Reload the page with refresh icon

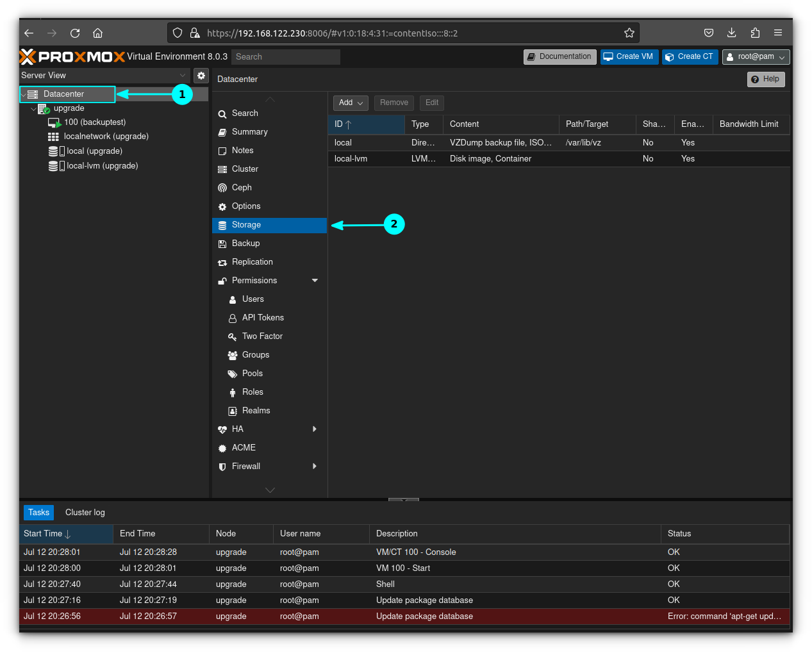pyautogui.click(x=75, y=33)
